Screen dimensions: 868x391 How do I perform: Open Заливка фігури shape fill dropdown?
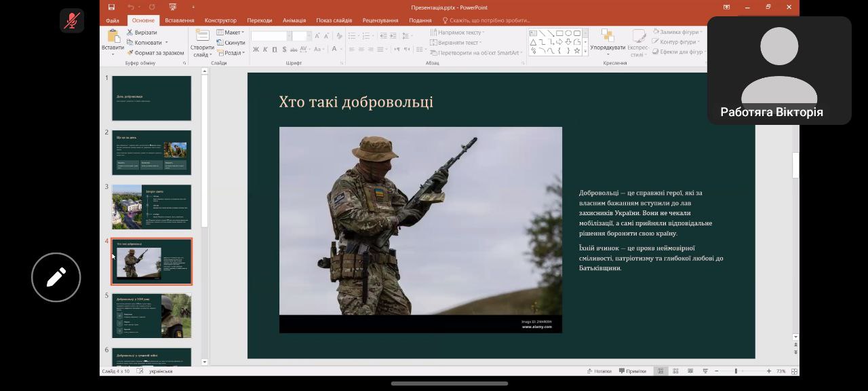point(678,32)
